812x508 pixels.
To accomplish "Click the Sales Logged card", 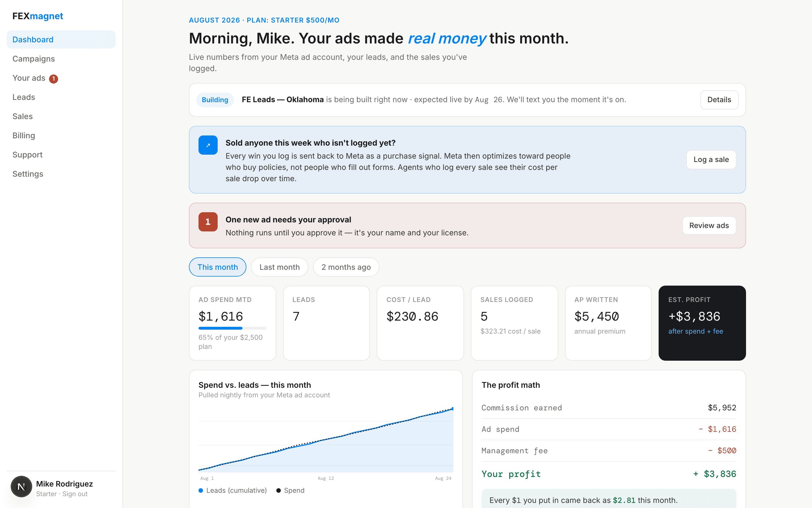I will [514, 323].
